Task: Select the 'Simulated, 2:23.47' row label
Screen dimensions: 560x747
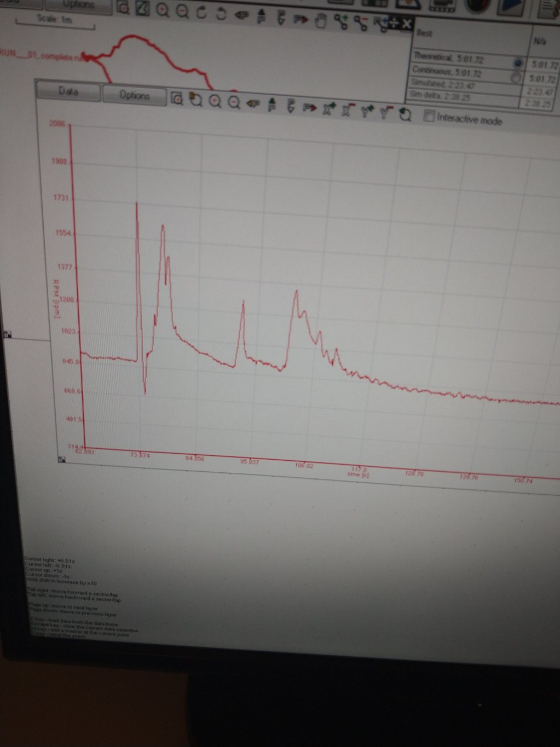Action: 442,84
